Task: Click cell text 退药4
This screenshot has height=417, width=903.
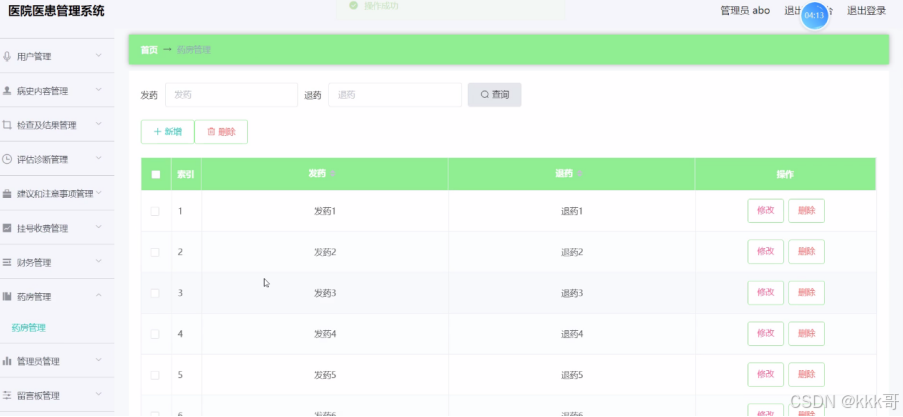Action: click(572, 334)
